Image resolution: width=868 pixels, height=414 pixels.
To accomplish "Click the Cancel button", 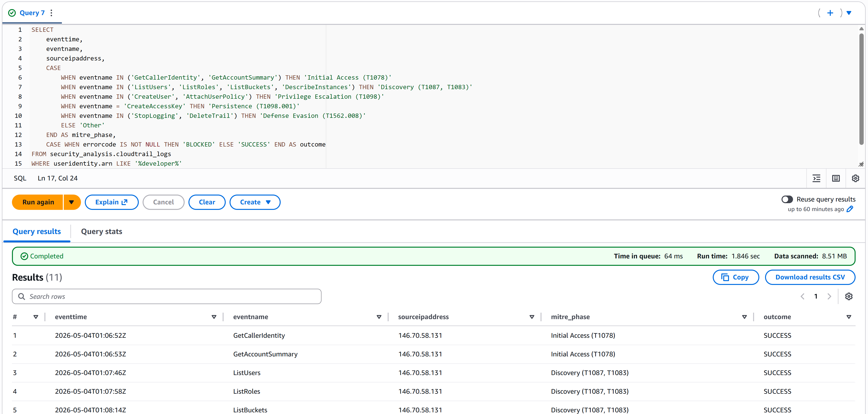I will (163, 202).
